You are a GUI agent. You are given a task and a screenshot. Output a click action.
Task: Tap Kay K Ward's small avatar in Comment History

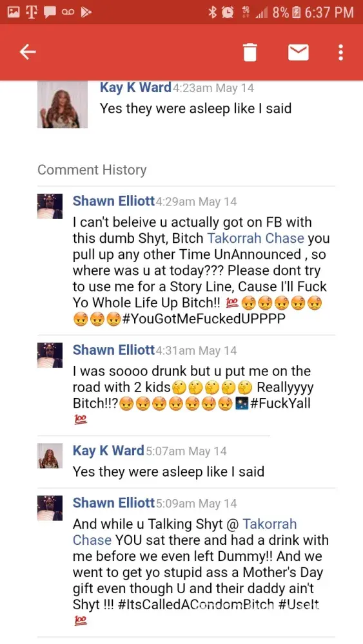coord(50,455)
